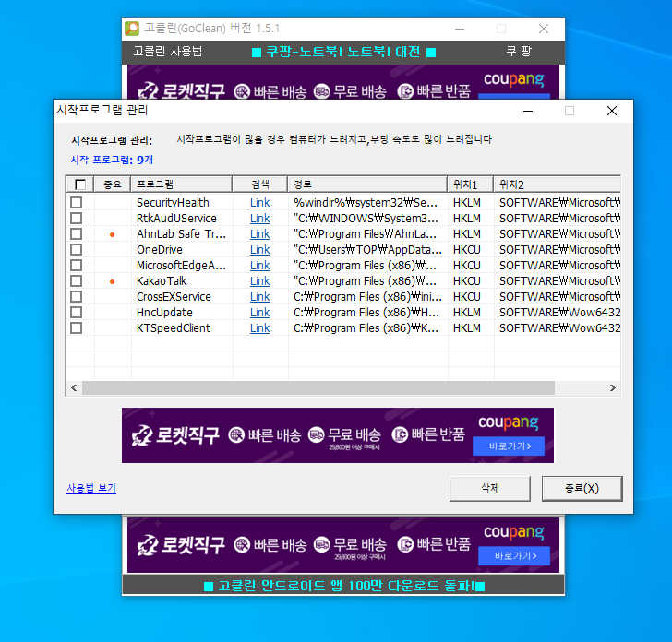This screenshot has width=672, height=642.
Task: Sort by the 위치2 column header
Action: coord(558,184)
